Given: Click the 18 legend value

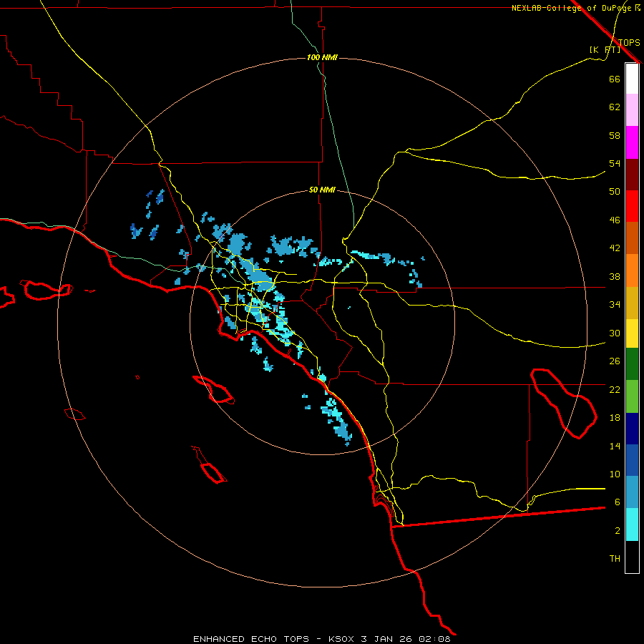Looking at the screenshot, I should coord(615,418).
